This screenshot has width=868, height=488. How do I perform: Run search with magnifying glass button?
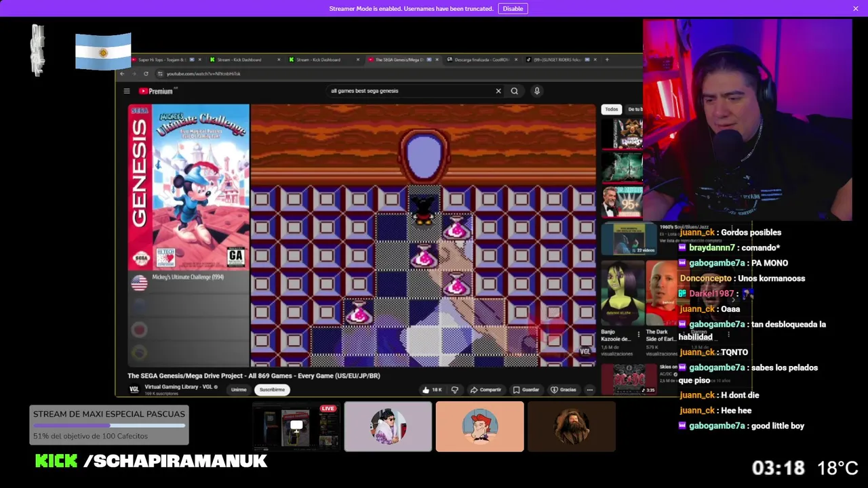(515, 91)
